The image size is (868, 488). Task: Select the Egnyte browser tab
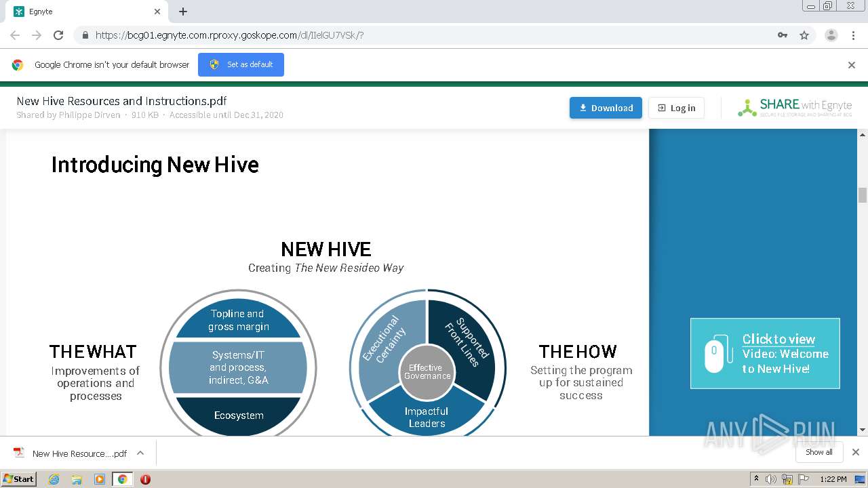86,12
